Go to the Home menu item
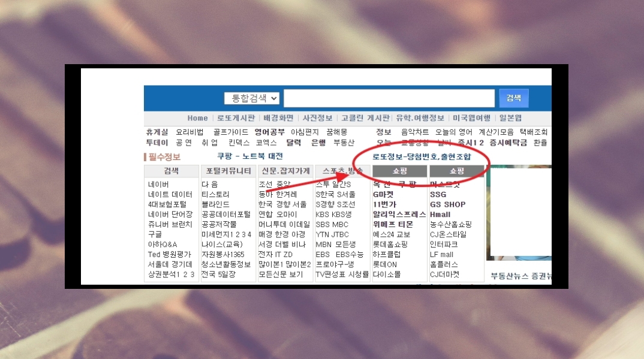 (x=197, y=118)
